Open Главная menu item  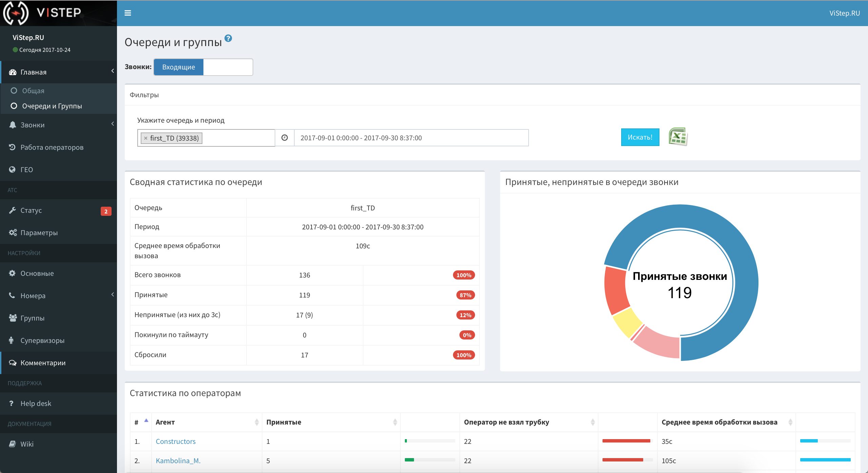pos(58,72)
